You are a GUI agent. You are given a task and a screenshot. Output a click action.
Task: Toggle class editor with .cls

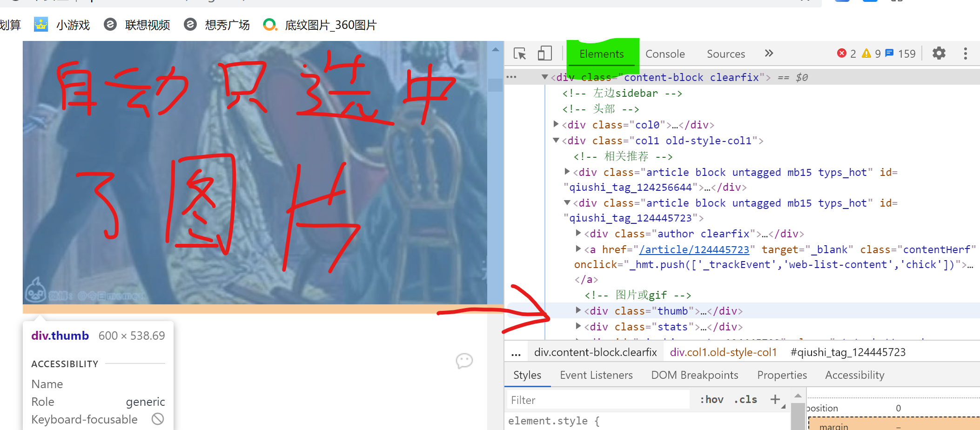point(745,399)
